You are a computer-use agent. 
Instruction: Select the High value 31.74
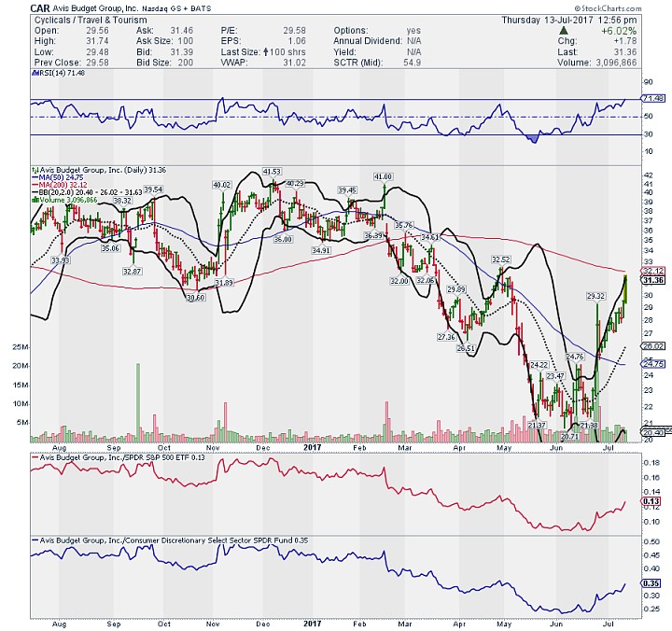tap(97, 41)
